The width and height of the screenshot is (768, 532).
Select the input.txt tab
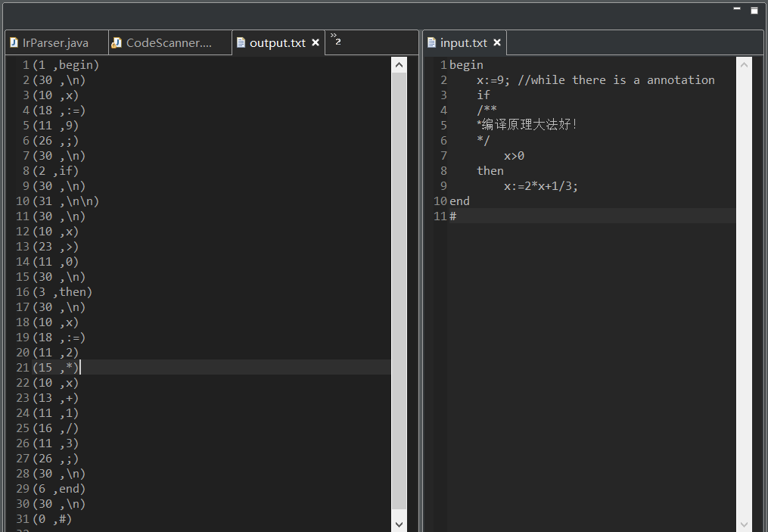click(x=463, y=43)
